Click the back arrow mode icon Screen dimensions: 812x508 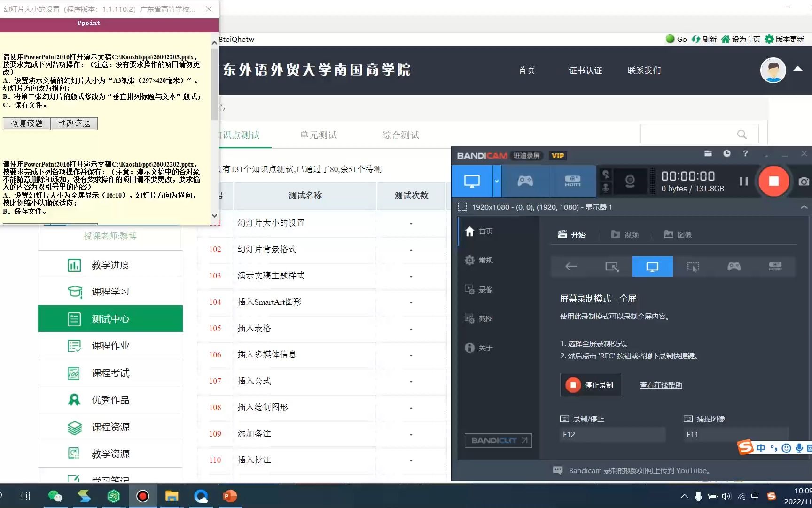571,267
